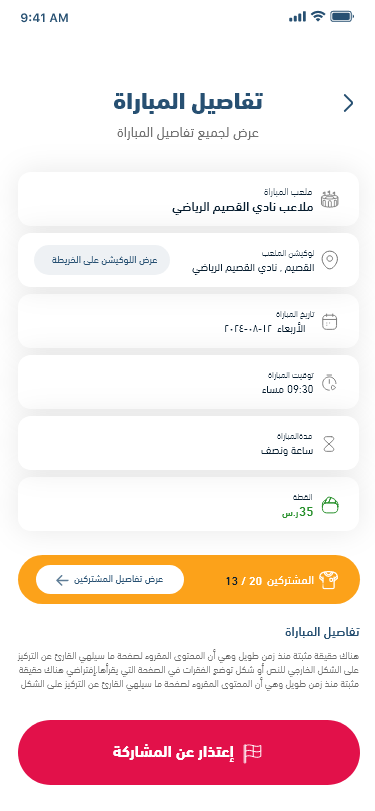
Task: Click the stadium icon beside ملعب المباراة
Action: [x=330, y=199]
